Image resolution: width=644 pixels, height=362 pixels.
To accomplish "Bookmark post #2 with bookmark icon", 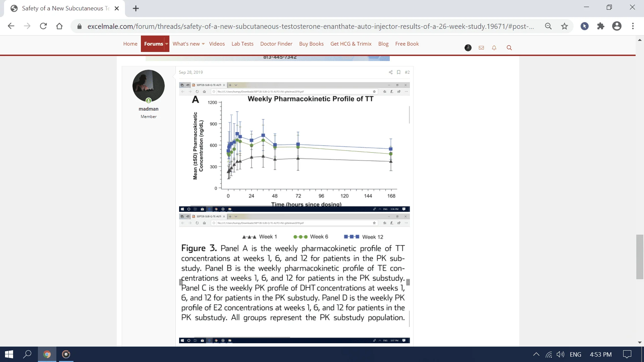I will click(398, 72).
